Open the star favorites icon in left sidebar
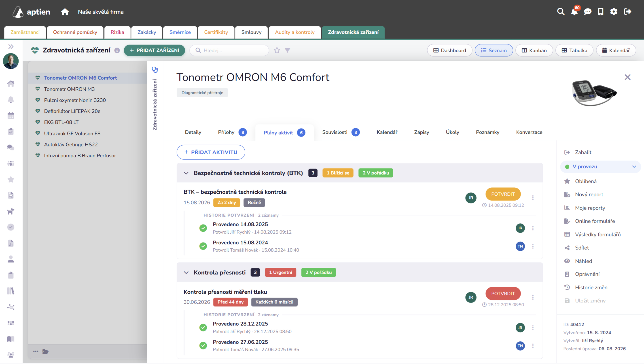Viewport: 644px width, 364px height. point(11,180)
